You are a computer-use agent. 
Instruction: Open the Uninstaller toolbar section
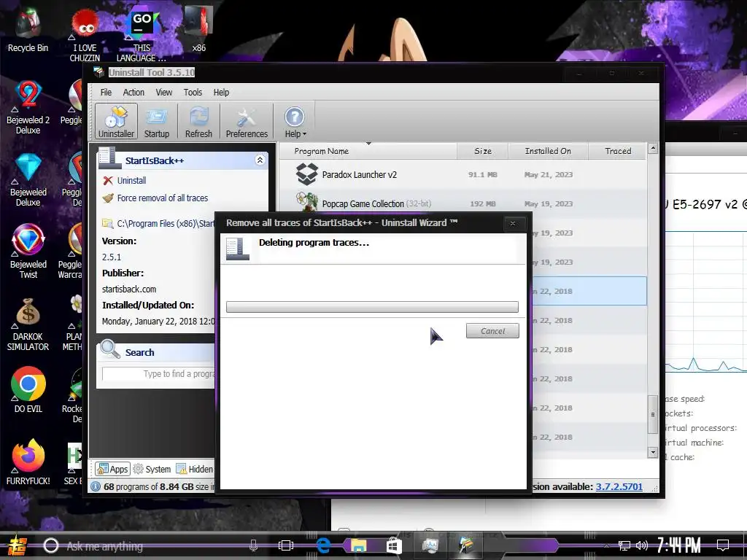tap(116, 122)
